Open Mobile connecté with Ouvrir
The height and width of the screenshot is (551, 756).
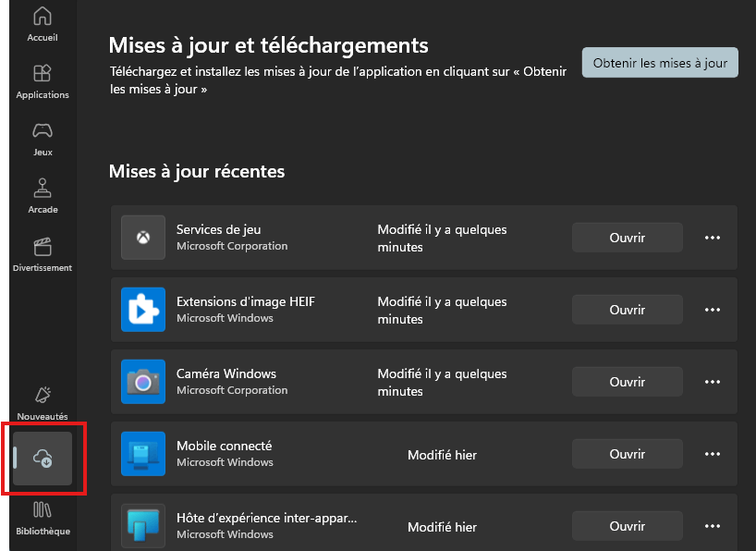(628, 454)
